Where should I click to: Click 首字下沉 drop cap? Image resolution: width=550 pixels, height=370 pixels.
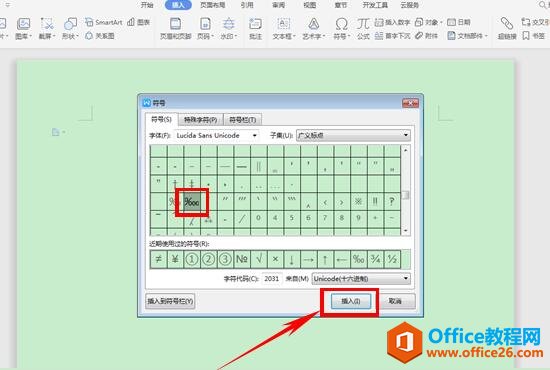(x=392, y=36)
